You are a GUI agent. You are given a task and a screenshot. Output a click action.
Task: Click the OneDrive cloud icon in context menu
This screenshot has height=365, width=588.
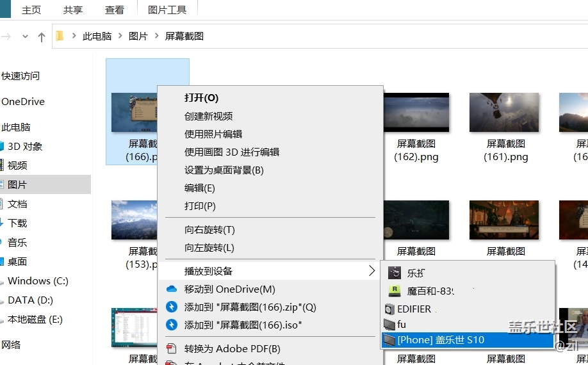pos(171,289)
